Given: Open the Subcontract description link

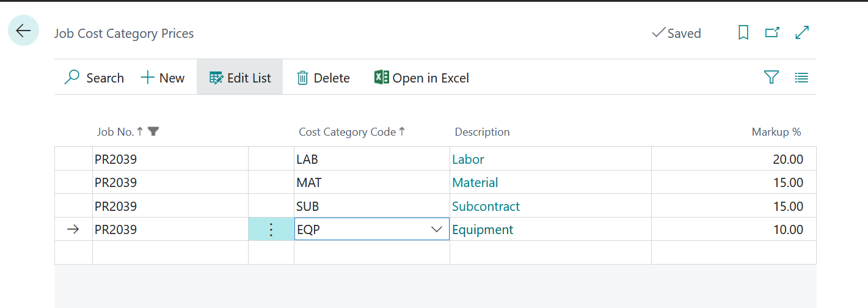Looking at the screenshot, I should click(486, 207).
